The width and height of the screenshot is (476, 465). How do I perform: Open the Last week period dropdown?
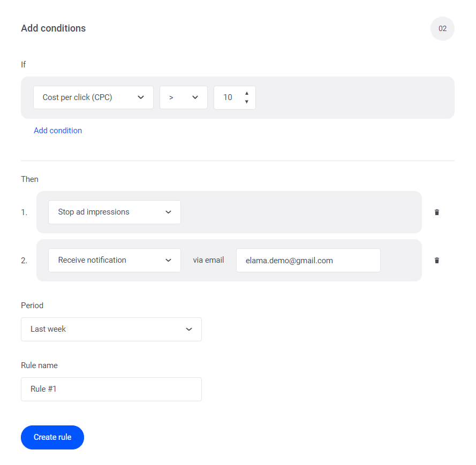coord(111,329)
